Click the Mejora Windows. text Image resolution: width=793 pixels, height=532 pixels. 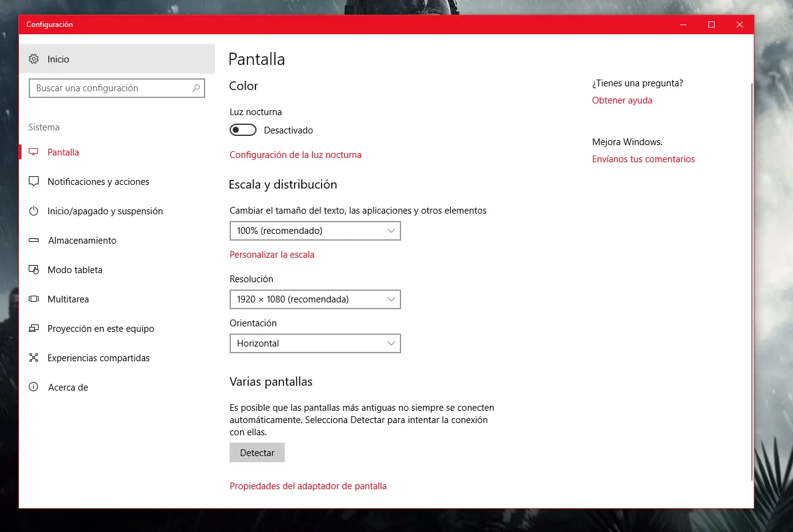coord(627,142)
